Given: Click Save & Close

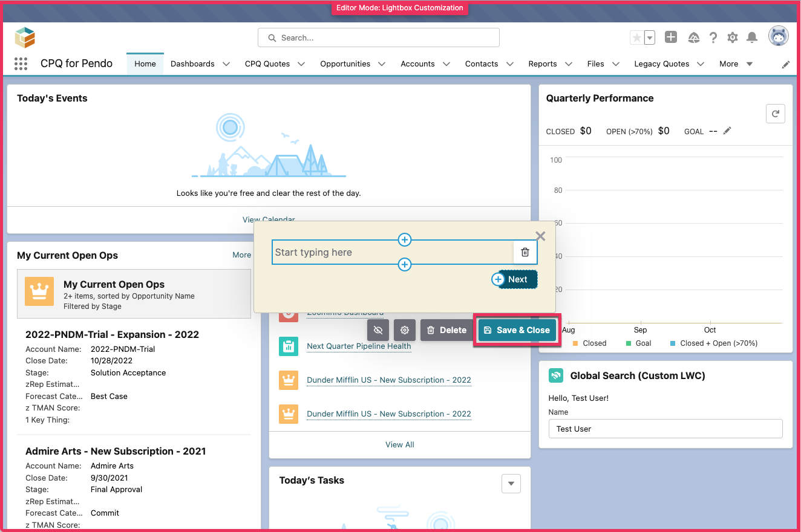Looking at the screenshot, I should pos(517,330).
